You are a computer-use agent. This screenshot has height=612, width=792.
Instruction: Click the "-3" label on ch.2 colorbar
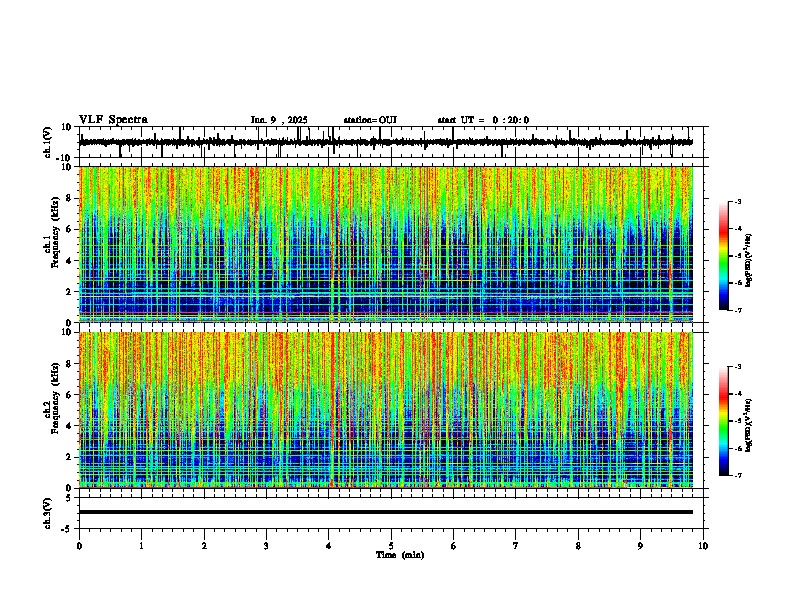coord(738,367)
